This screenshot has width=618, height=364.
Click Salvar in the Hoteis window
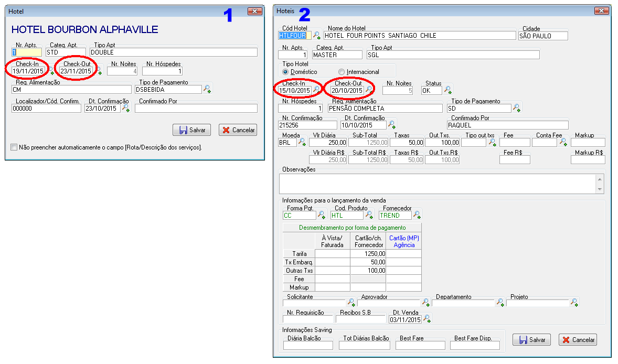point(531,339)
